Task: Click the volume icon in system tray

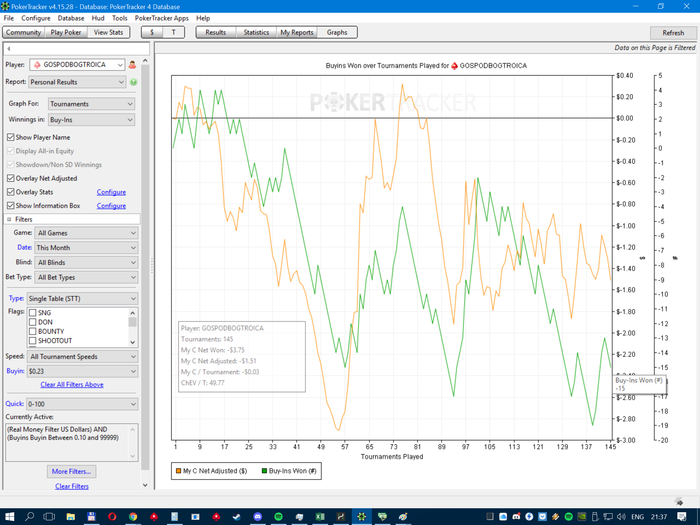Action: (x=621, y=517)
